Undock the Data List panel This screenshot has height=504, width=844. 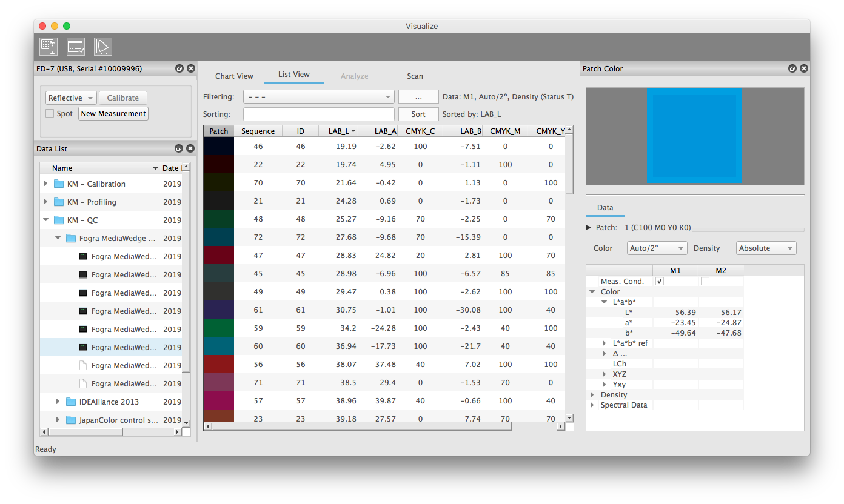(x=179, y=148)
